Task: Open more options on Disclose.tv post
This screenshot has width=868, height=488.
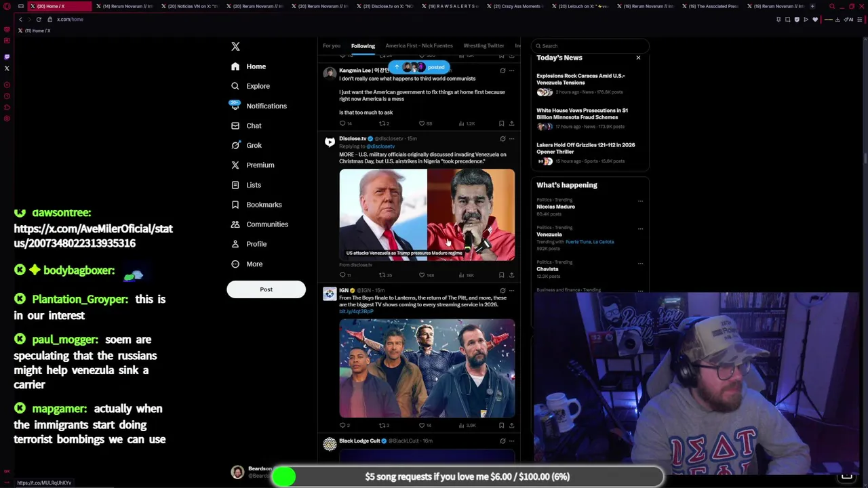Action: (x=512, y=139)
